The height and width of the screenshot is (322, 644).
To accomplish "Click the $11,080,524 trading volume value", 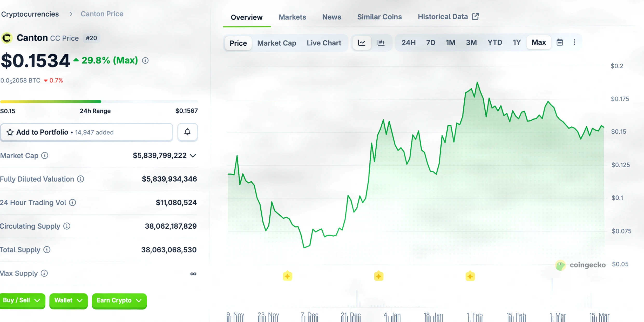I will pos(176,202).
